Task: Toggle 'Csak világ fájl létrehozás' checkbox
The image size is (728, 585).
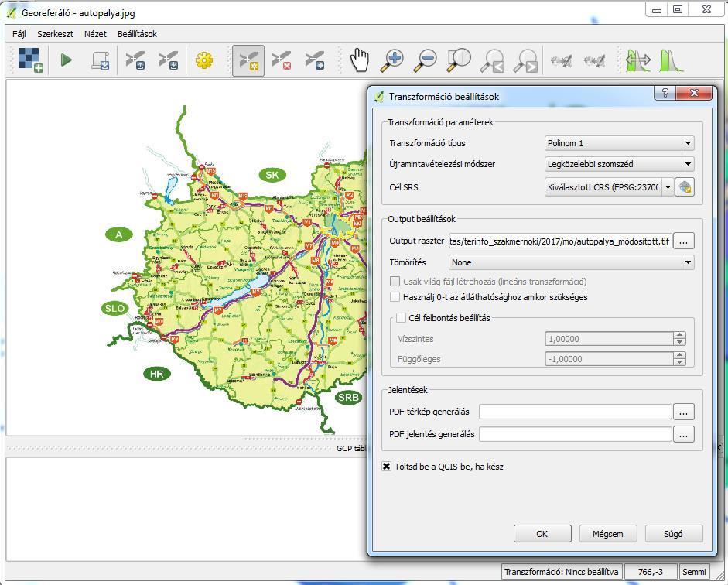Action: pyautogui.click(x=395, y=282)
